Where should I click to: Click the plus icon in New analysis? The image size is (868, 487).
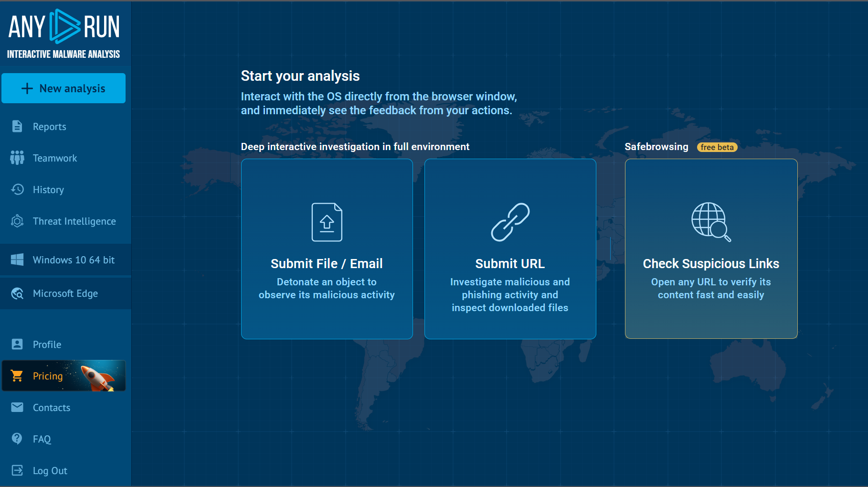coord(27,88)
